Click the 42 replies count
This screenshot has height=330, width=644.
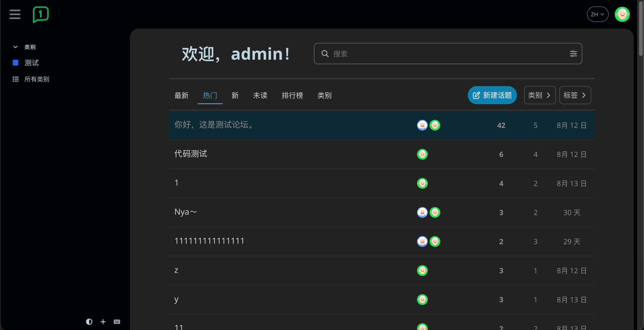pos(501,125)
